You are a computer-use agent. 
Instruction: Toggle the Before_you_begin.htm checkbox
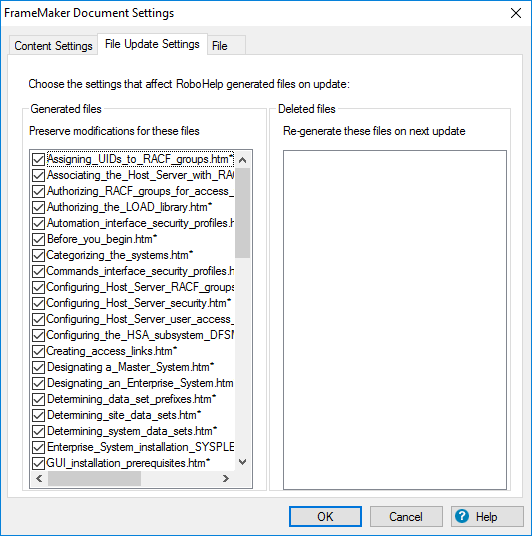pos(38,239)
